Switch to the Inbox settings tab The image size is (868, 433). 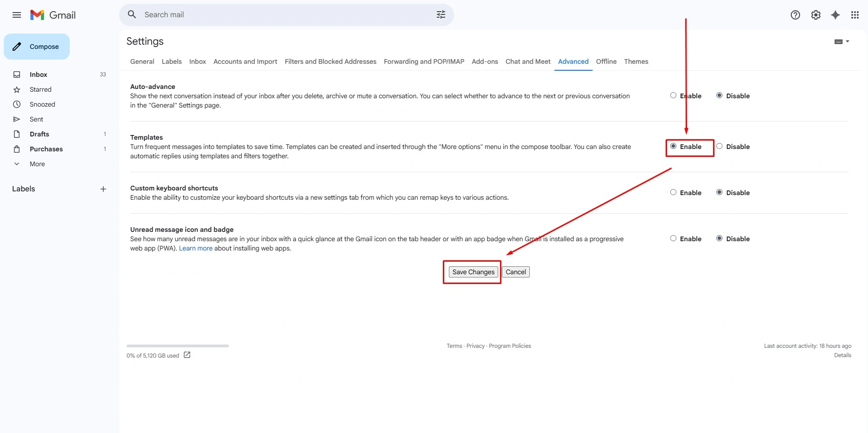[x=198, y=61]
